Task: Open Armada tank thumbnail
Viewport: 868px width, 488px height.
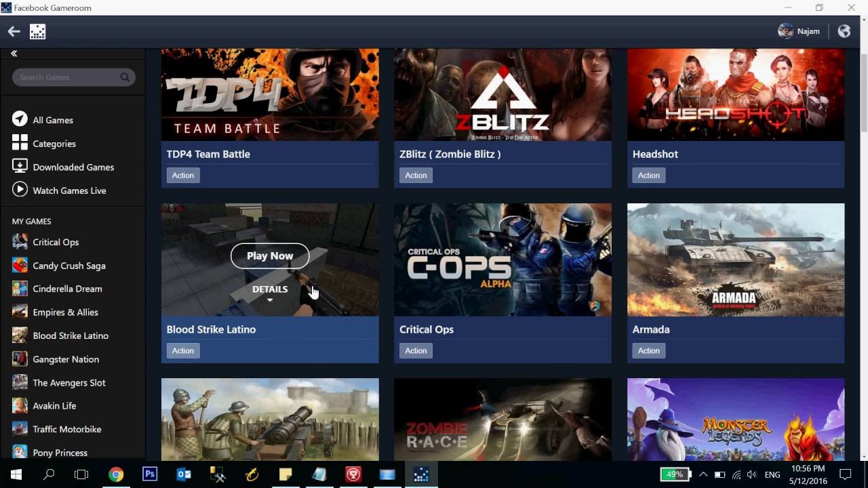Action: pyautogui.click(x=736, y=260)
